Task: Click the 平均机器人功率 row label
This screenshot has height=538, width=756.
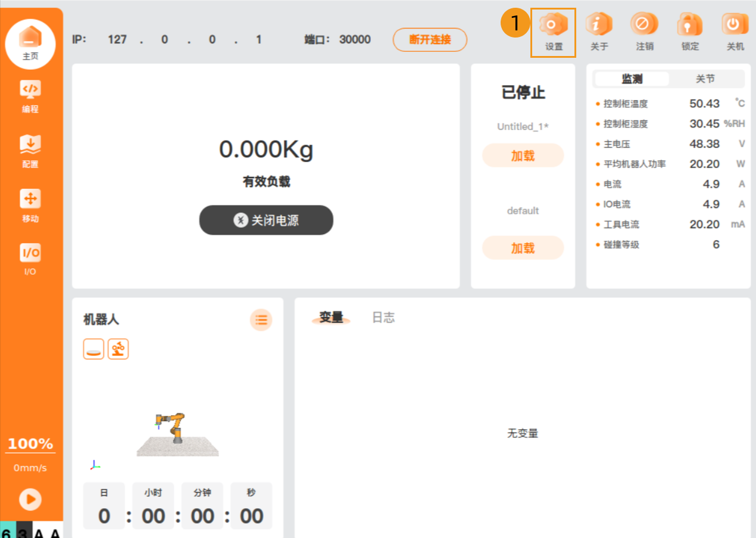Action: (635, 164)
